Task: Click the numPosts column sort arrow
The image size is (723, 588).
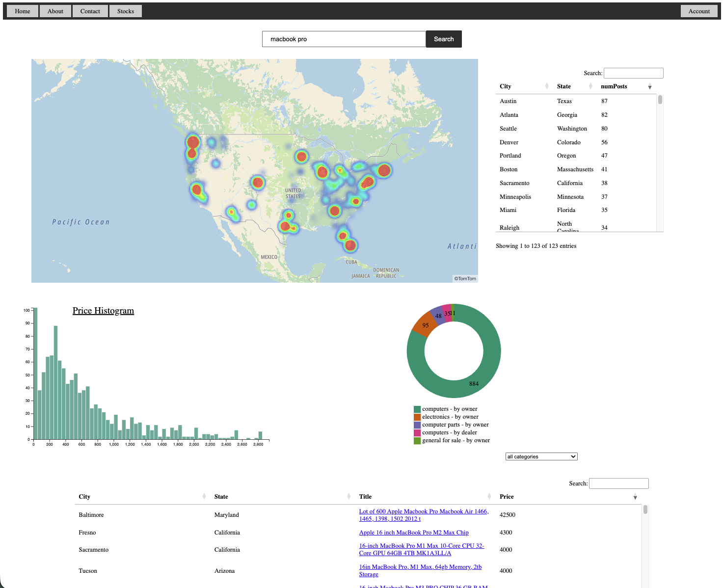Action: (649, 87)
